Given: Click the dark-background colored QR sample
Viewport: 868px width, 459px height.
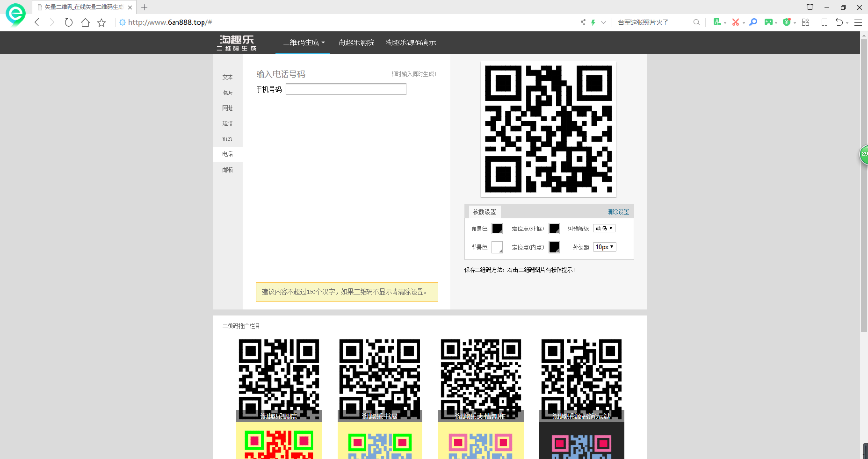Looking at the screenshot, I should (x=582, y=441).
